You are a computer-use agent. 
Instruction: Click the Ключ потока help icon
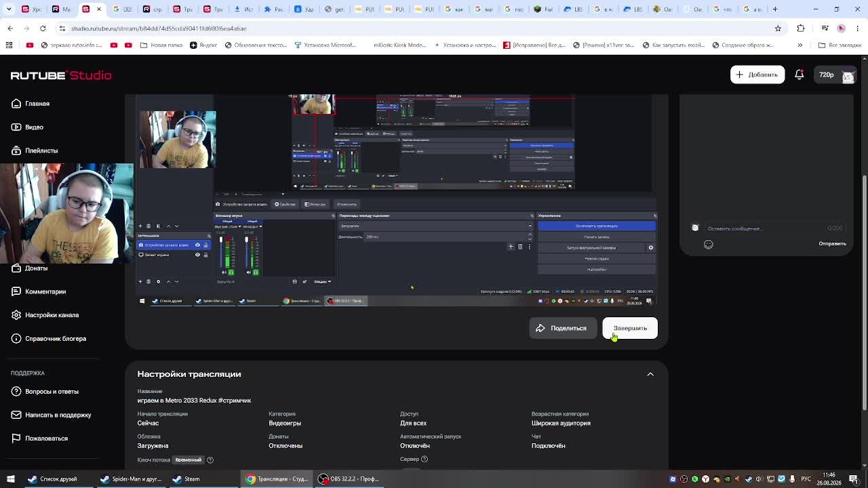(x=210, y=460)
